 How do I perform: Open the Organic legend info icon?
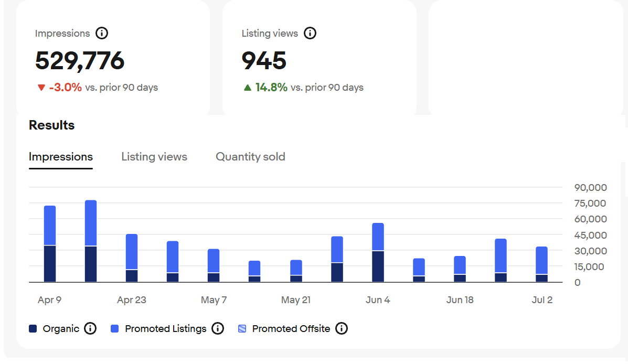click(90, 329)
